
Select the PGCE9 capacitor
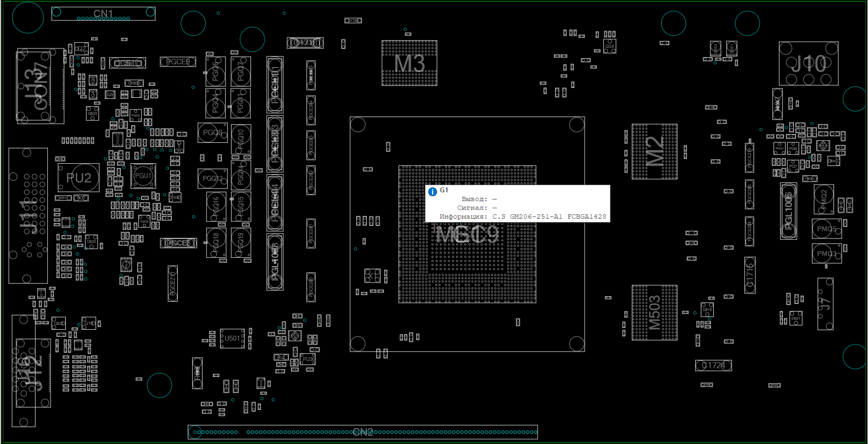[178, 62]
